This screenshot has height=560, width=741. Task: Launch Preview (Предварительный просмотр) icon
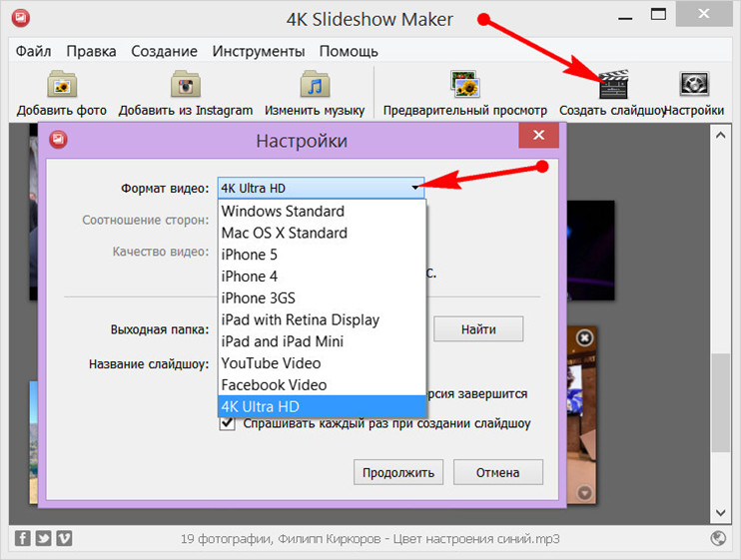click(x=465, y=84)
